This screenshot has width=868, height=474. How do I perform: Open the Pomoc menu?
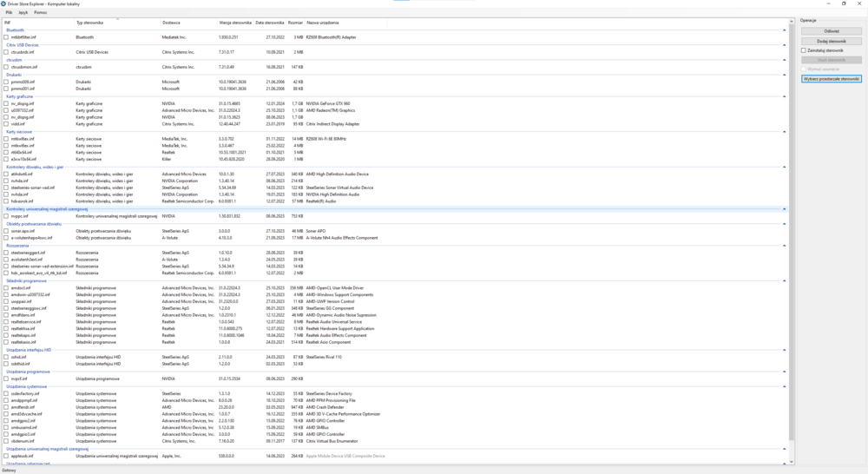[41, 12]
